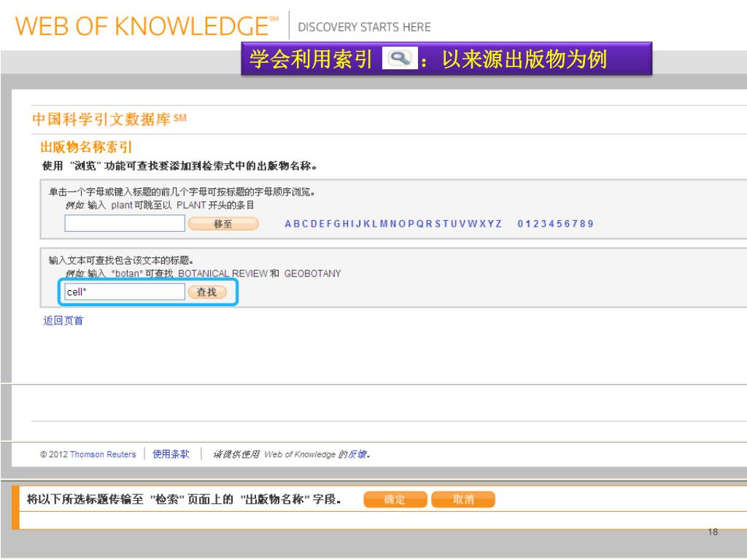This screenshot has width=747, height=560.
Task: Browse titles starting with letter Z
Action: point(498,224)
